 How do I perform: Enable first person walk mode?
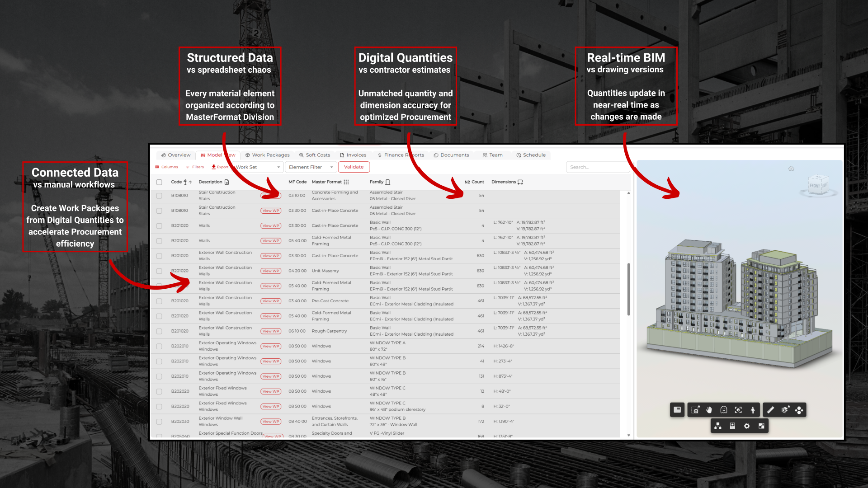coord(753,410)
